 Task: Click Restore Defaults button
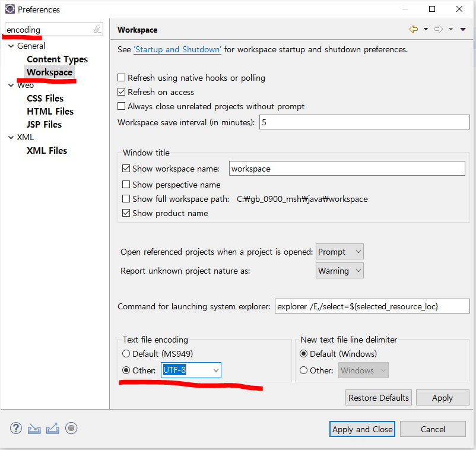[x=379, y=398]
